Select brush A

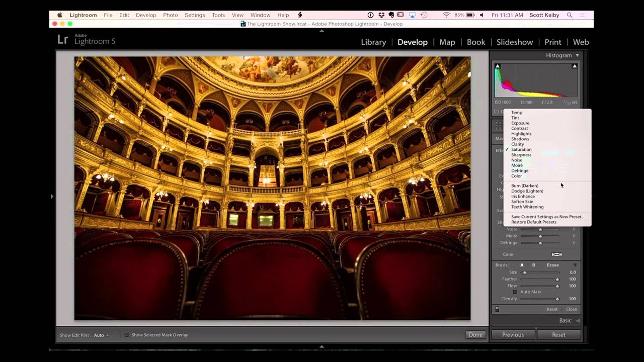tap(522, 265)
